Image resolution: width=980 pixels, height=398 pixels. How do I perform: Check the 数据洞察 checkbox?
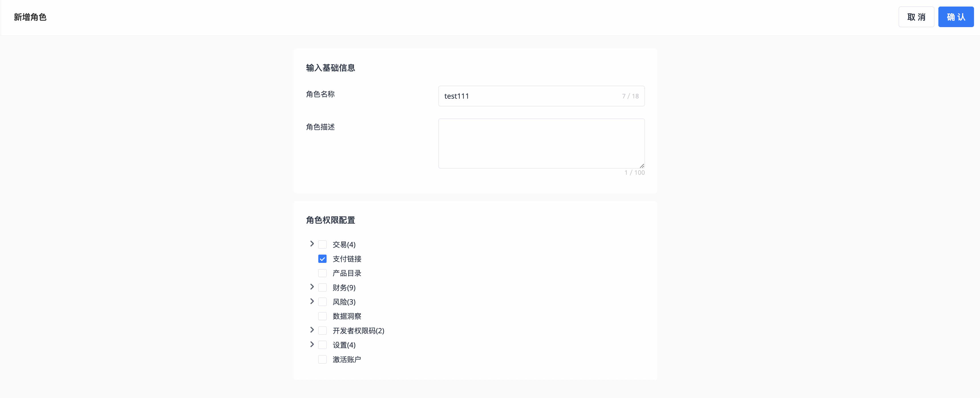pyautogui.click(x=322, y=316)
